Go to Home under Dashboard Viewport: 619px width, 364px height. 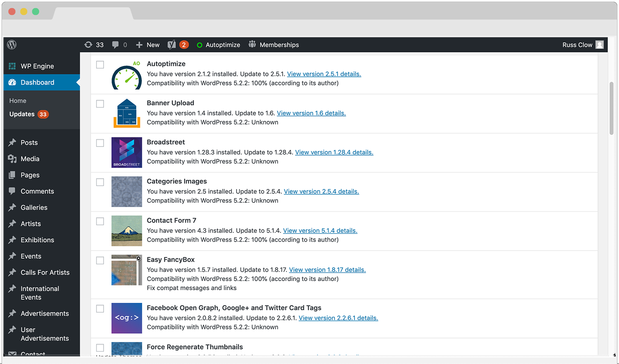point(18,101)
